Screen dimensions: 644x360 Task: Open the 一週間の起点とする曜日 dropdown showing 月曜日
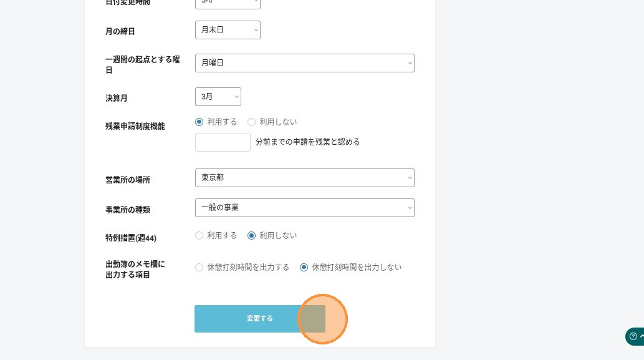click(305, 63)
